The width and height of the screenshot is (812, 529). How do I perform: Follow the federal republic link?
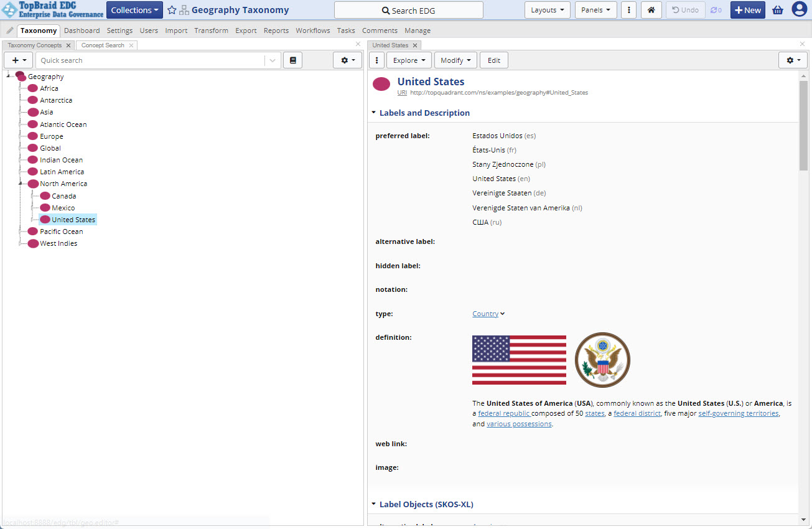pyautogui.click(x=504, y=413)
